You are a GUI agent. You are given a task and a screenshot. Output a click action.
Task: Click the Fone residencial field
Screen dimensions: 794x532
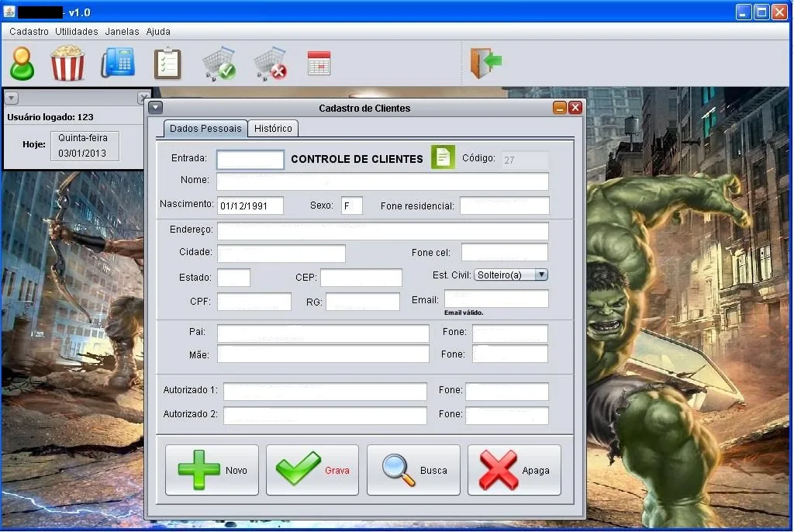click(x=504, y=206)
